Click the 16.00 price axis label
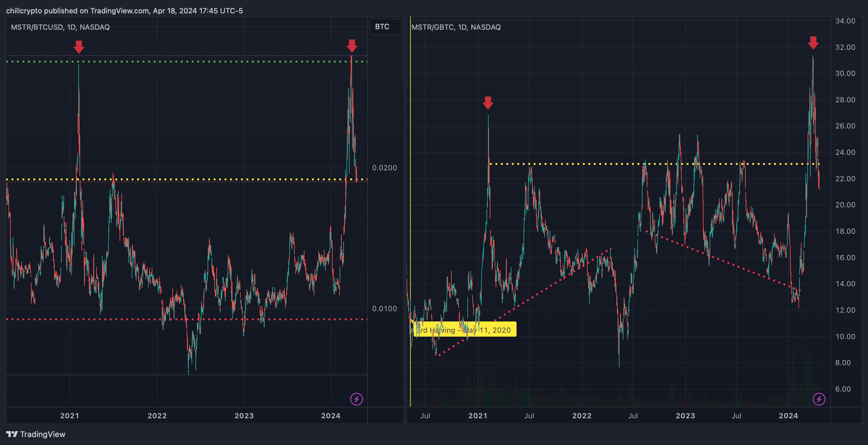 coord(845,258)
